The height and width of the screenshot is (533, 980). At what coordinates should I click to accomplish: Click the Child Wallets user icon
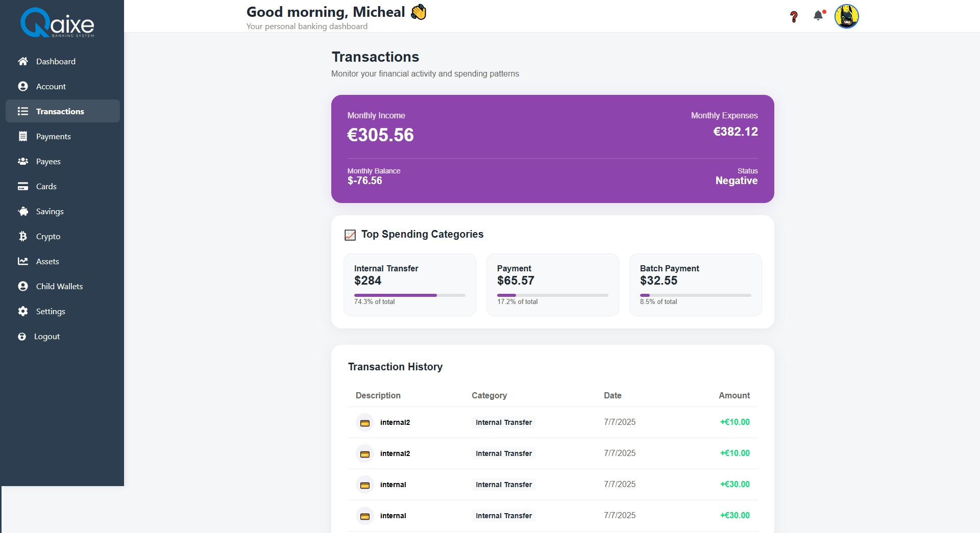coord(23,286)
